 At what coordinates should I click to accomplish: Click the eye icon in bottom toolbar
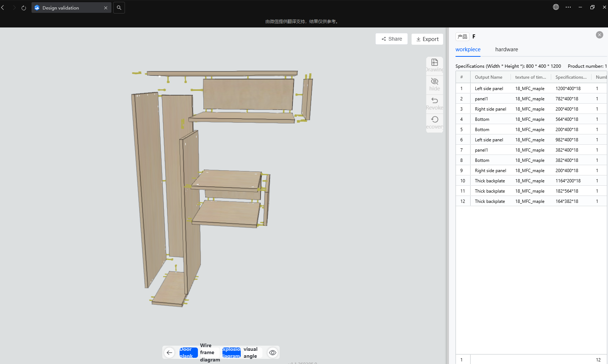273,353
